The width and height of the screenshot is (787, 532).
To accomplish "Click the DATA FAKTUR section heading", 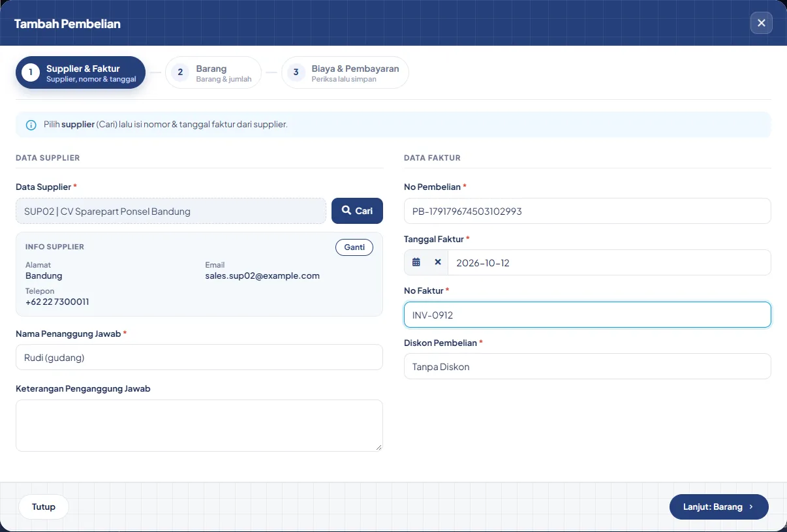I will pos(432,158).
